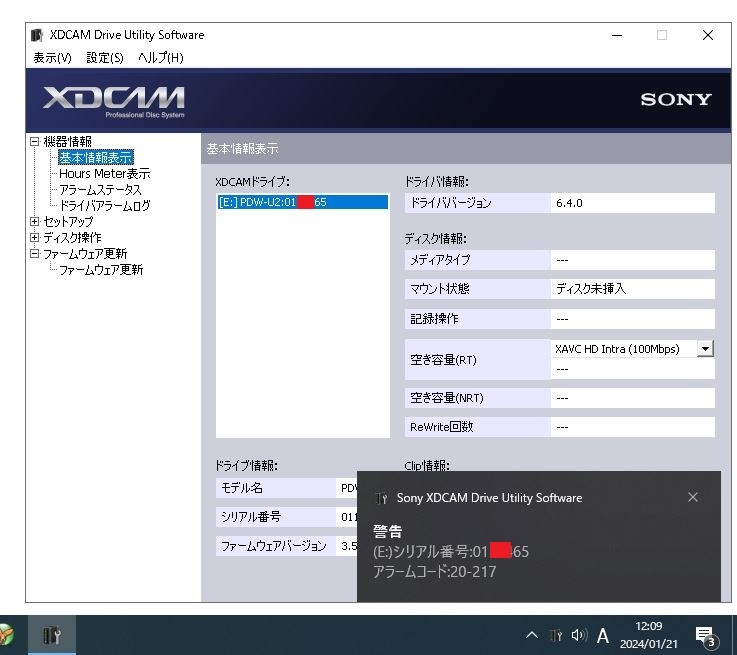
Task: Select the child ファームウェア更新 tree item
Action: pos(101,270)
